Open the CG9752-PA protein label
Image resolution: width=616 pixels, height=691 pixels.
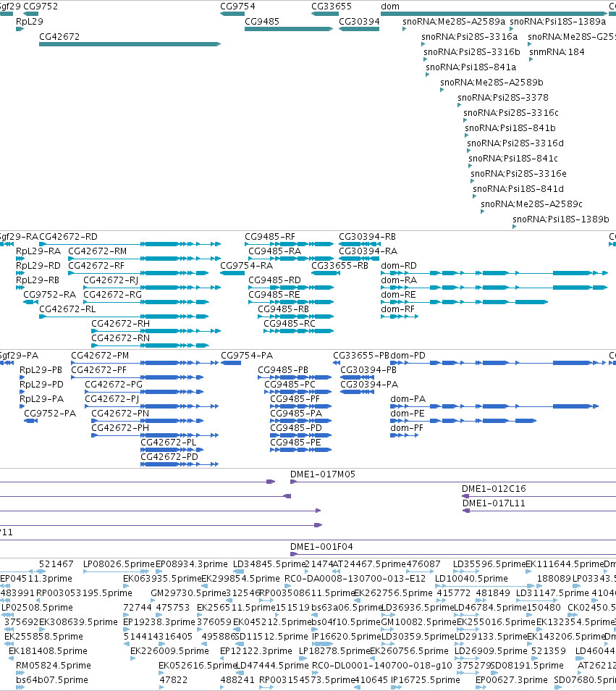click(50, 414)
